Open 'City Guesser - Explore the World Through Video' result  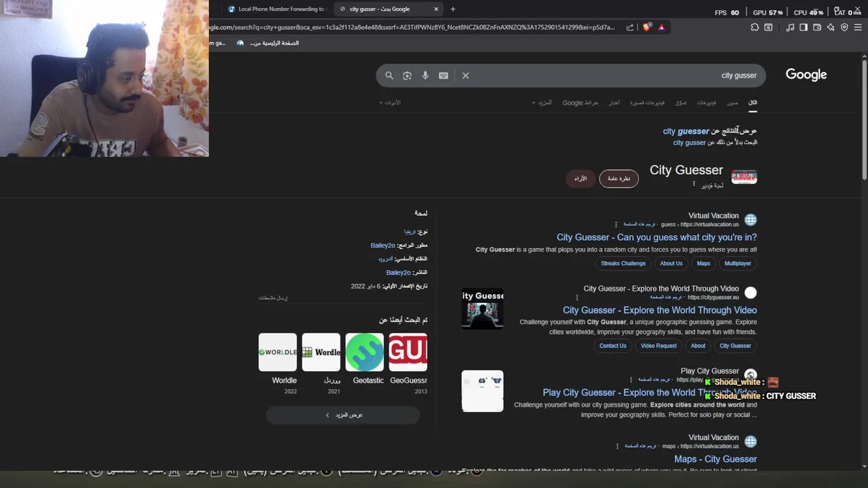[659, 310]
